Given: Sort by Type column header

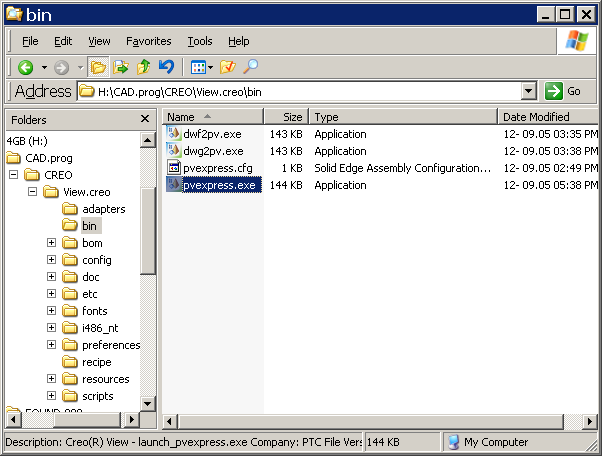Looking at the screenshot, I should 403,117.
